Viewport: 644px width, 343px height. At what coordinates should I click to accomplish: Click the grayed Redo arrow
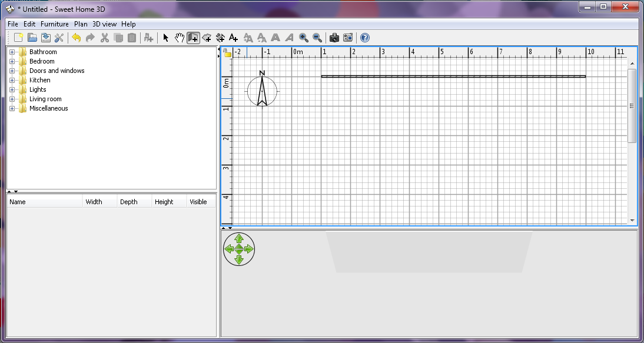[x=90, y=38]
